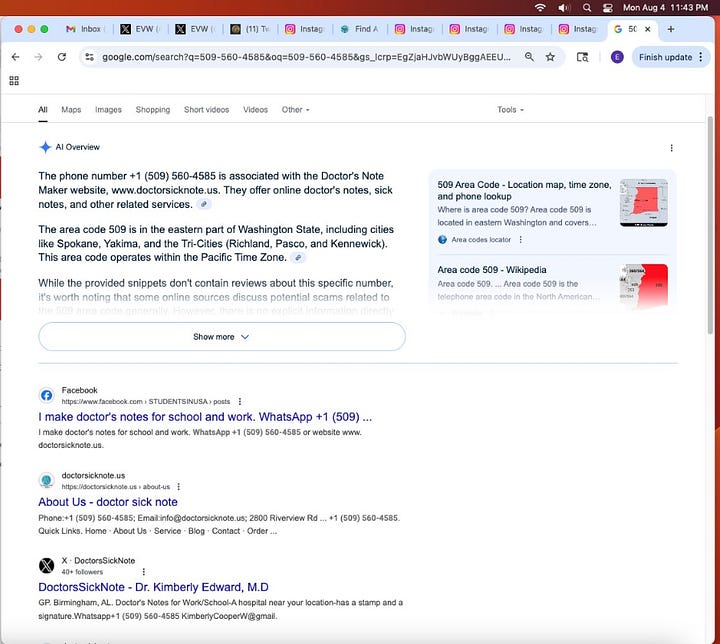Select the Images search filter
The height and width of the screenshot is (644, 720).
[x=108, y=110]
